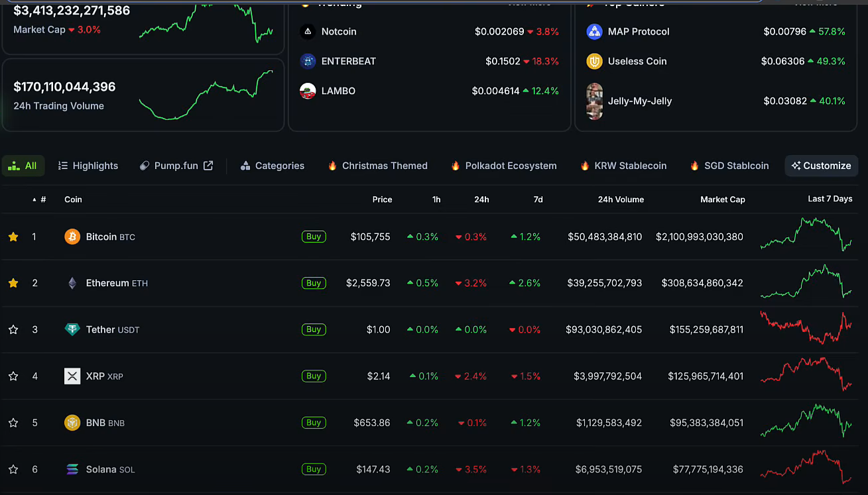This screenshot has width=868, height=495.
Task: Unfavorite Bitcoin using its star
Action: [x=13, y=237]
